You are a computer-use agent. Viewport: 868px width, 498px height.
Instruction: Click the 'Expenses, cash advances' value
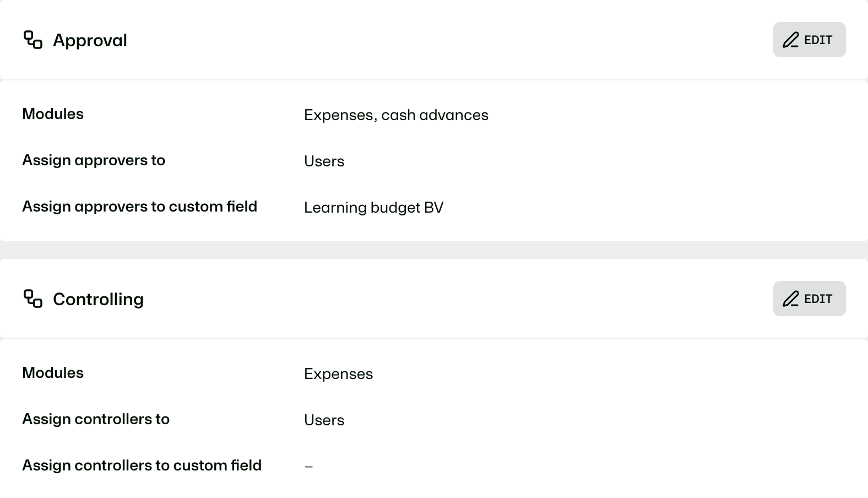pos(396,115)
